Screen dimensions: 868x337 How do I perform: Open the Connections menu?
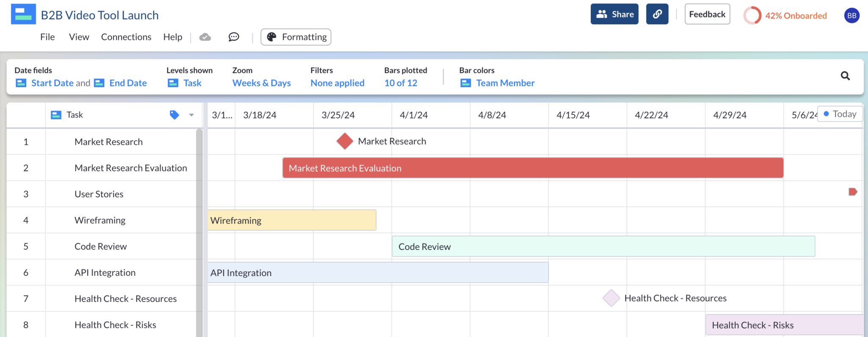tap(126, 37)
